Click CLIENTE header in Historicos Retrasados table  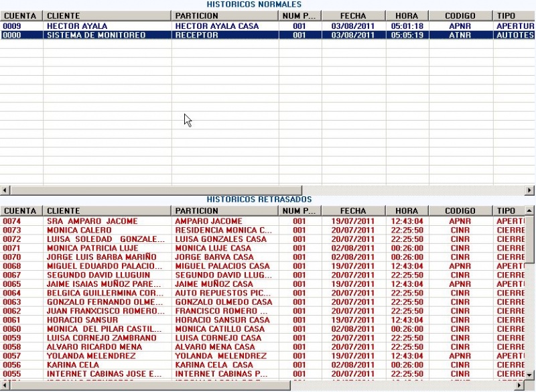tap(107, 210)
